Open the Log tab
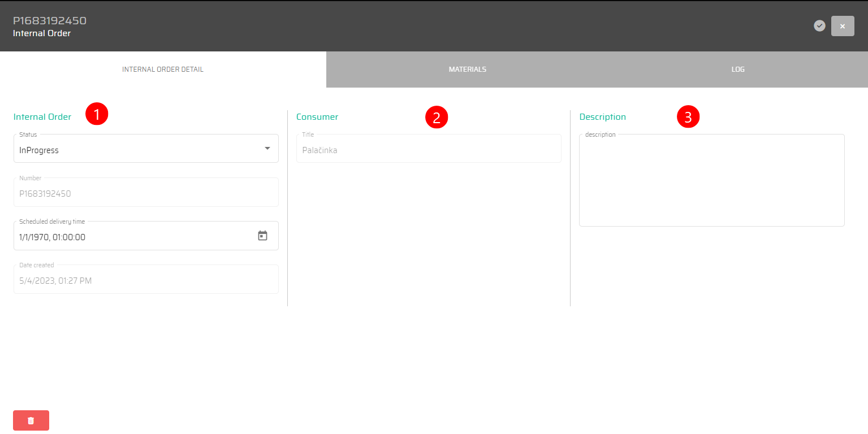Screen dimensions: 868x434 click(x=738, y=70)
